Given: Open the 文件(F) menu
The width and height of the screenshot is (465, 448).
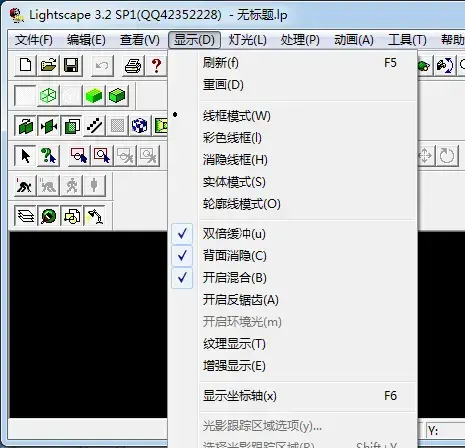Looking at the screenshot, I should 34,40.
